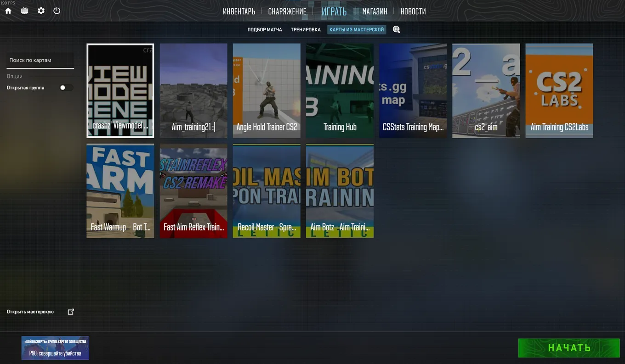Pick the Fast Warmup map card

120,191
